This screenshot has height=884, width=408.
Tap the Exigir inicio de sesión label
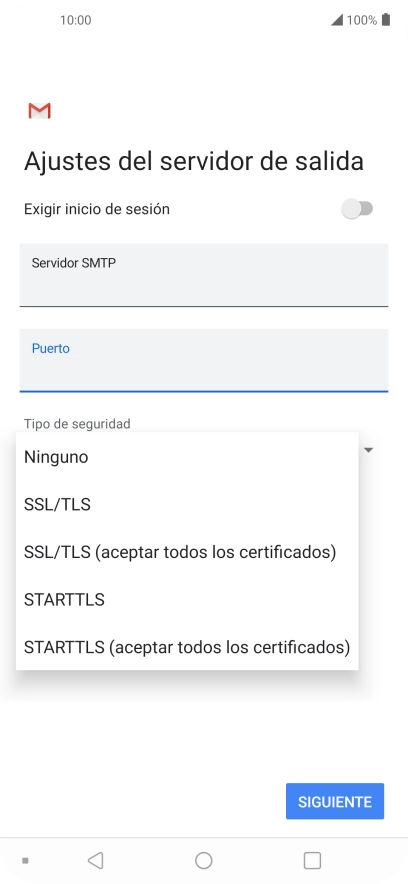tap(96, 209)
